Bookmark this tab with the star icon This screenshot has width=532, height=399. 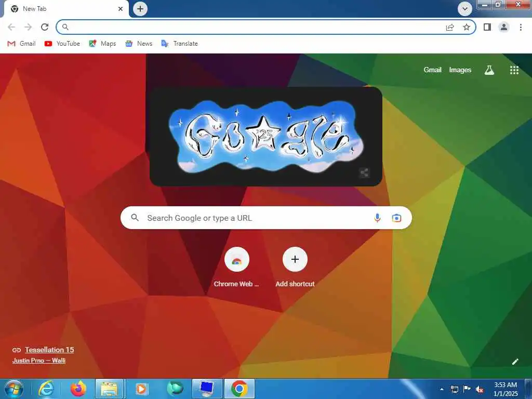click(x=467, y=27)
